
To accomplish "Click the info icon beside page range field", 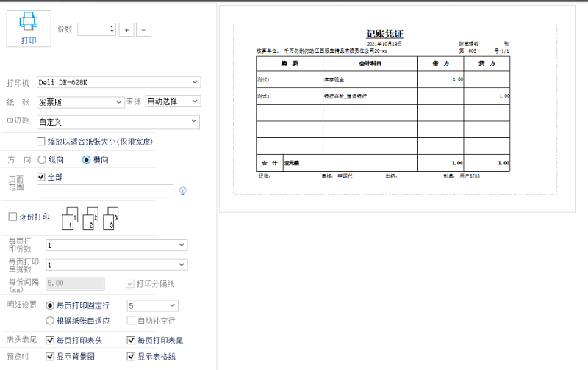I will (182, 191).
